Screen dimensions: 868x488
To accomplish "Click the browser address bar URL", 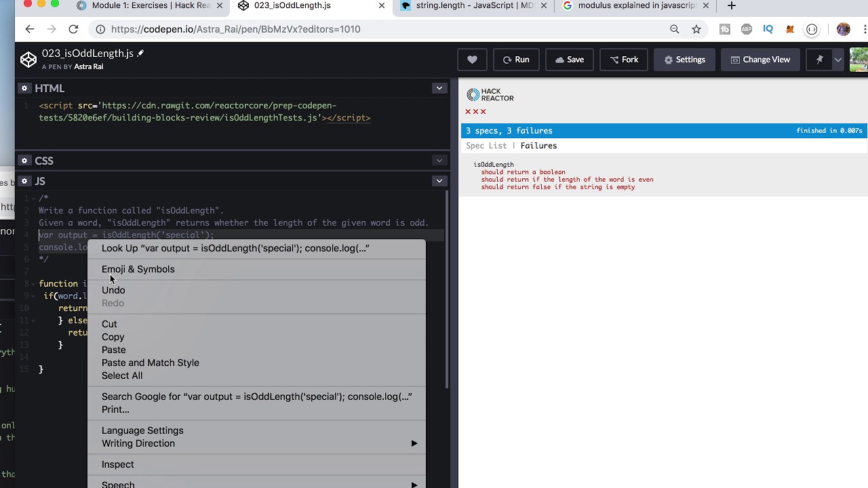I will click(x=235, y=29).
